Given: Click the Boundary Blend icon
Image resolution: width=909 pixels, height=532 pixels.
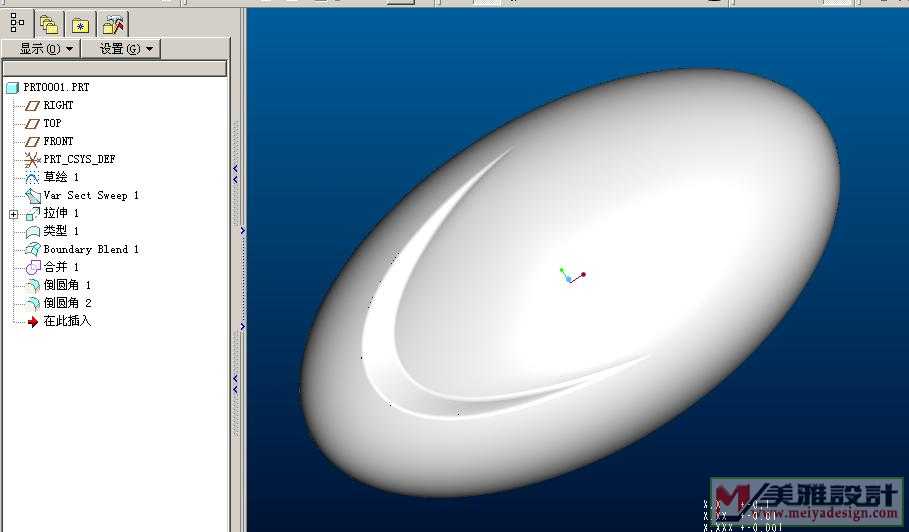Looking at the screenshot, I should 32,250.
